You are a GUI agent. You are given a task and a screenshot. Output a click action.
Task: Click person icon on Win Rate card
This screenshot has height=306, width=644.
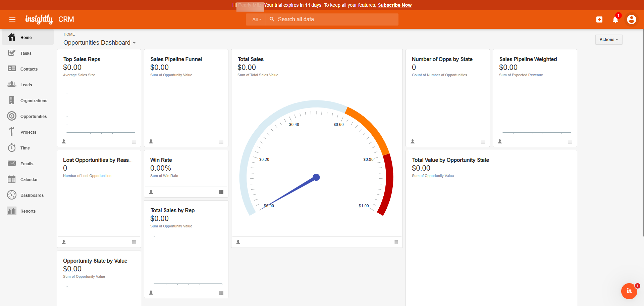pos(151,192)
